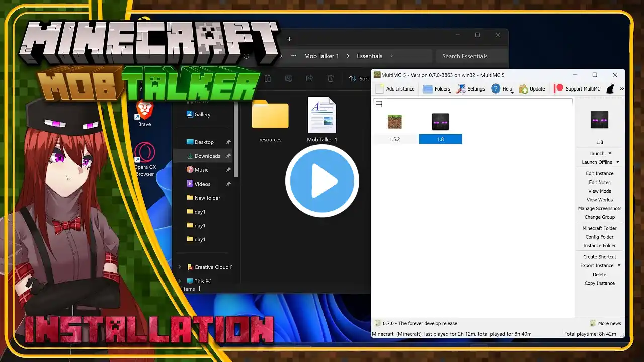
Task: Click the Launch button
Action: pyautogui.click(x=597, y=153)
